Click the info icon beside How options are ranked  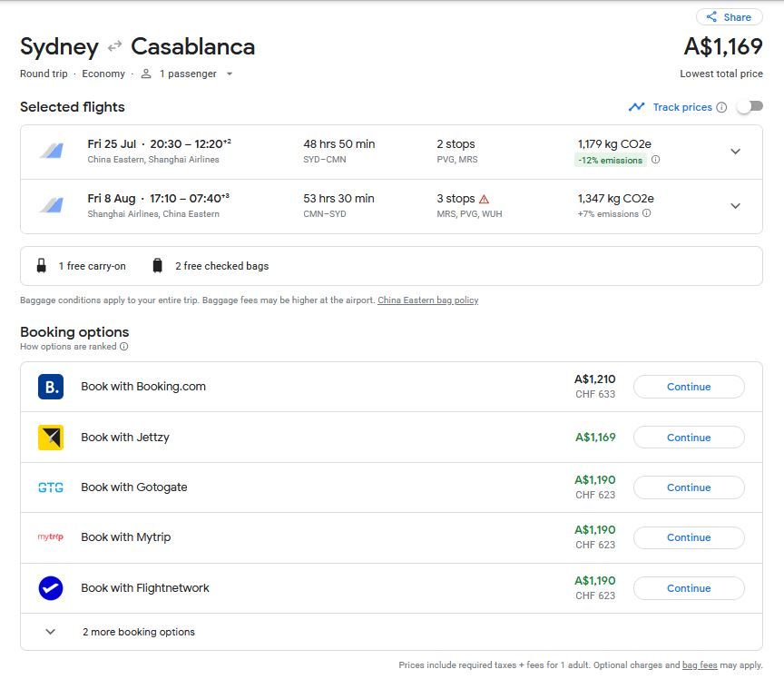[x=124, y=347]
